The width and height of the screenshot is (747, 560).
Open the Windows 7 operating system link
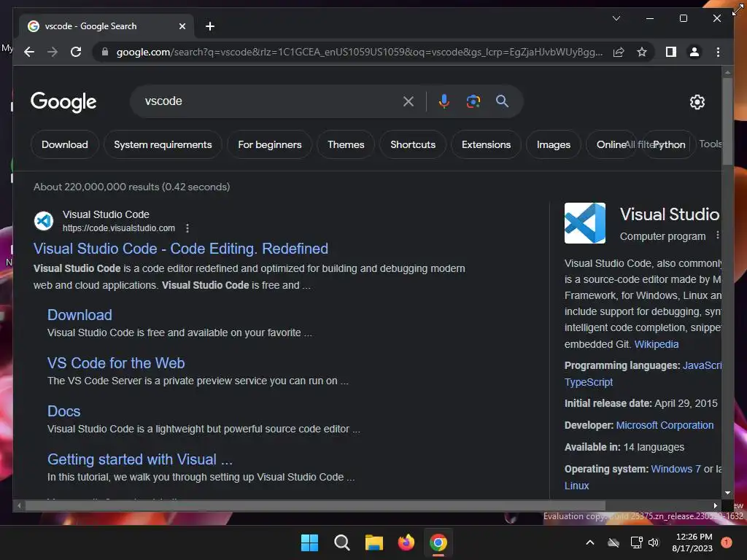pos(676,469)
